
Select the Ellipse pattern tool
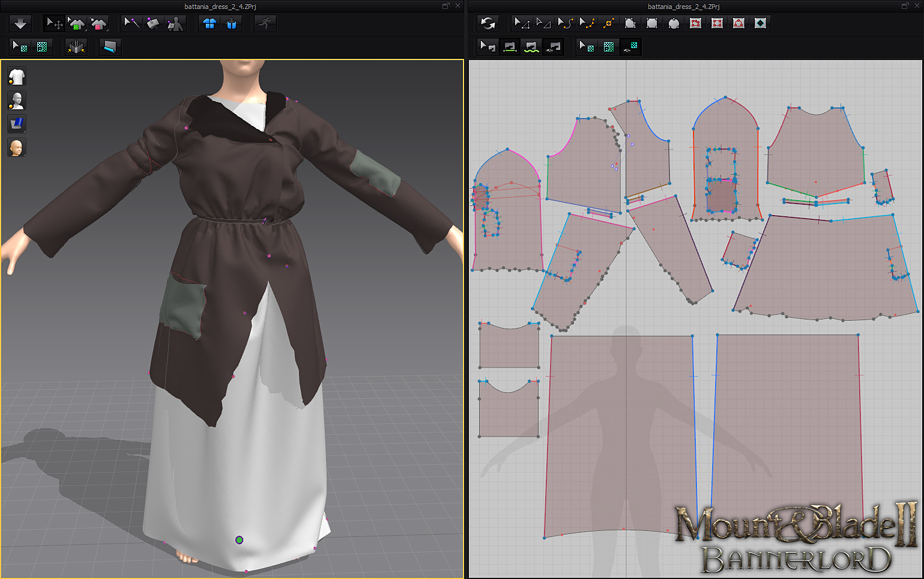click(x=674, y=23)
